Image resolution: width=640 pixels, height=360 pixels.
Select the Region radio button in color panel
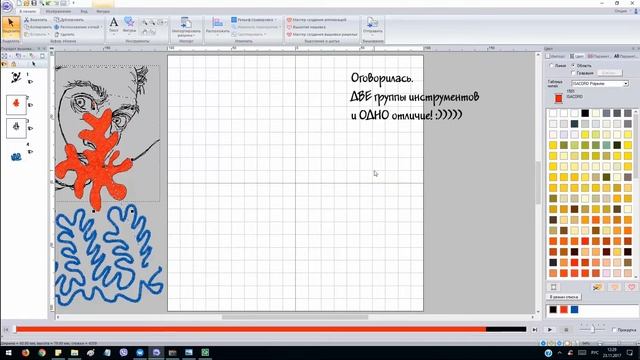point(573,65)
